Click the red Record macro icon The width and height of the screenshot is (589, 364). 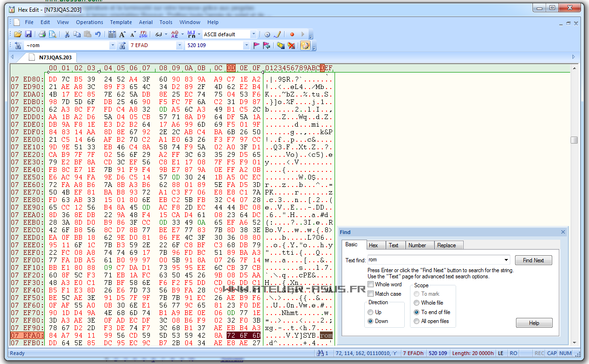(x=292, y=34)
